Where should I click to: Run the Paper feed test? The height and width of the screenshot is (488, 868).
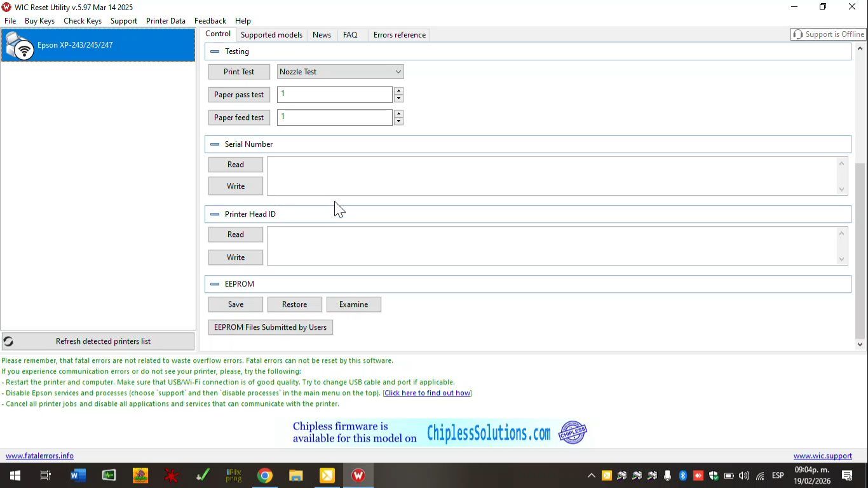click(x=239, y=118)
